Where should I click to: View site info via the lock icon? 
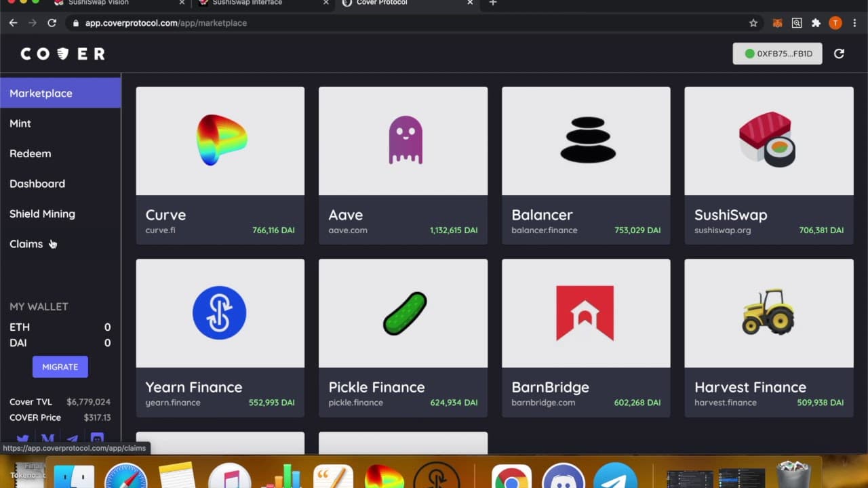76,23
